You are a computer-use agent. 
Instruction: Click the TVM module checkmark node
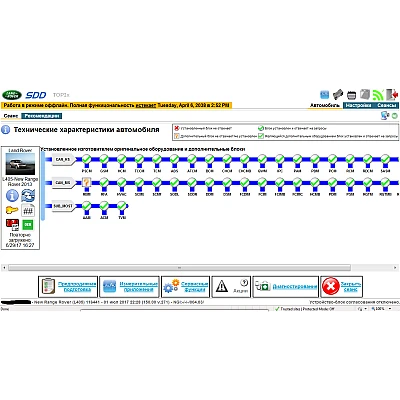click(122, 206)
